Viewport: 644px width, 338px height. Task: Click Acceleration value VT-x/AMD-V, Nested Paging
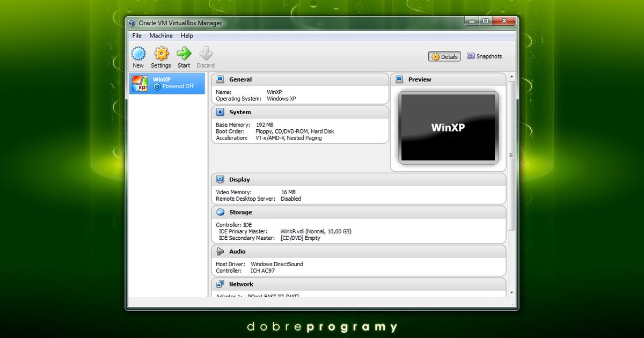(289, 138)
